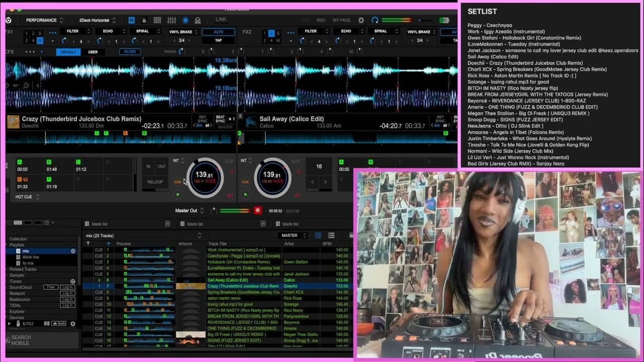This screenshot has width=644, height=362.
Task: Select Explorer in browser tree
Action: coord(17,312)
